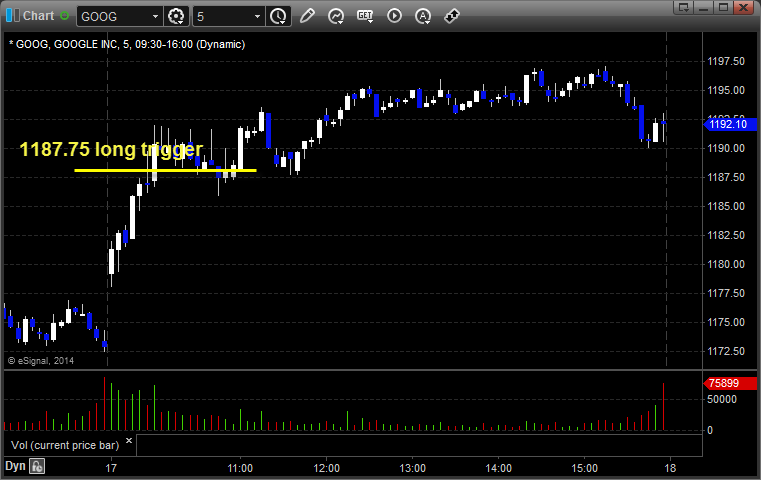The image size is (761, 480).
Task: Open the studies chart-line menu
Action: pos(336,16)
